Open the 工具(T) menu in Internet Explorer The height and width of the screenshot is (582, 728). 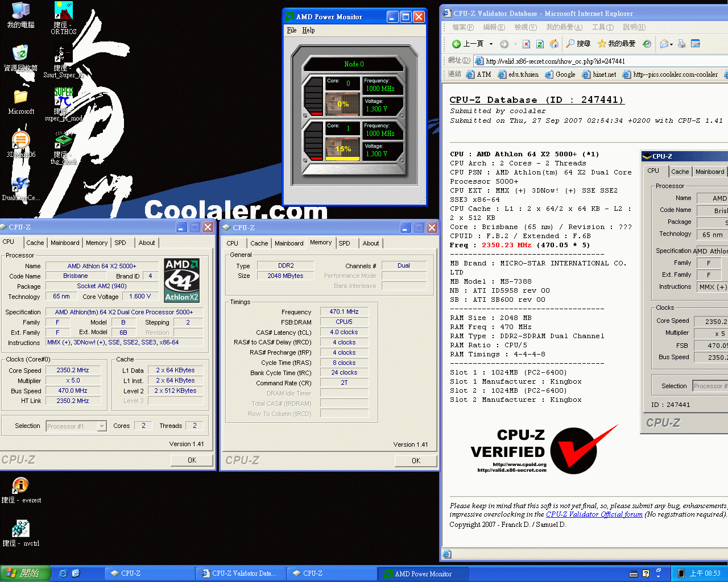(602, 27)
